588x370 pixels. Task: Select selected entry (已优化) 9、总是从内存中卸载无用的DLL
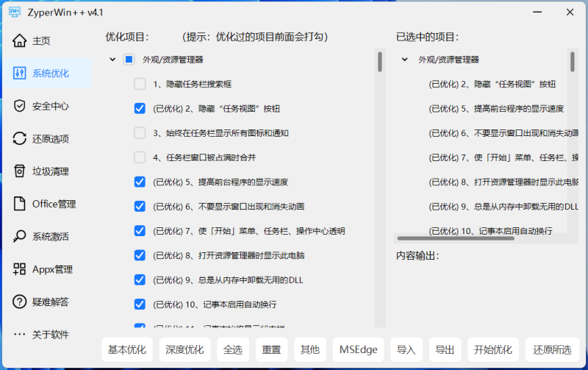[x=503, y=207]
